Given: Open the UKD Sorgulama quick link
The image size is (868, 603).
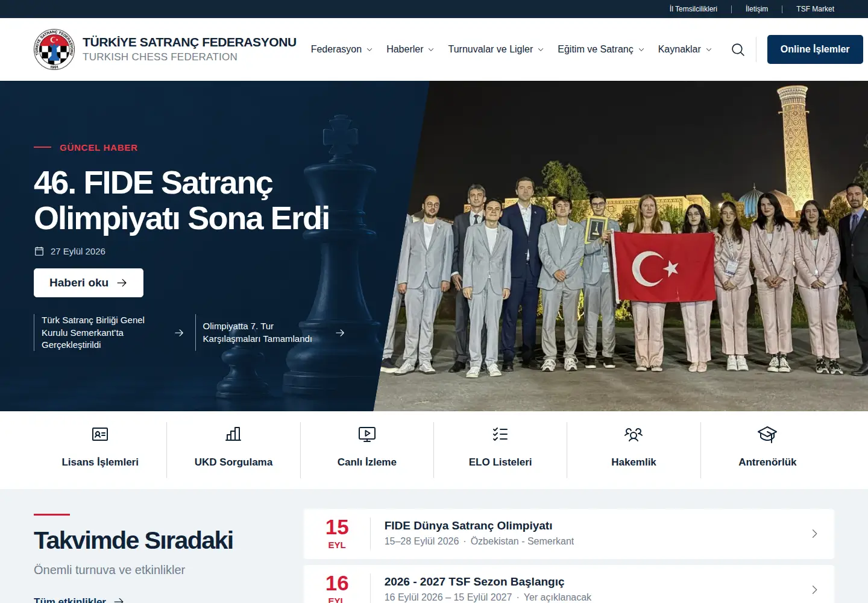Looking at the screenshot, I should point(233,450).
